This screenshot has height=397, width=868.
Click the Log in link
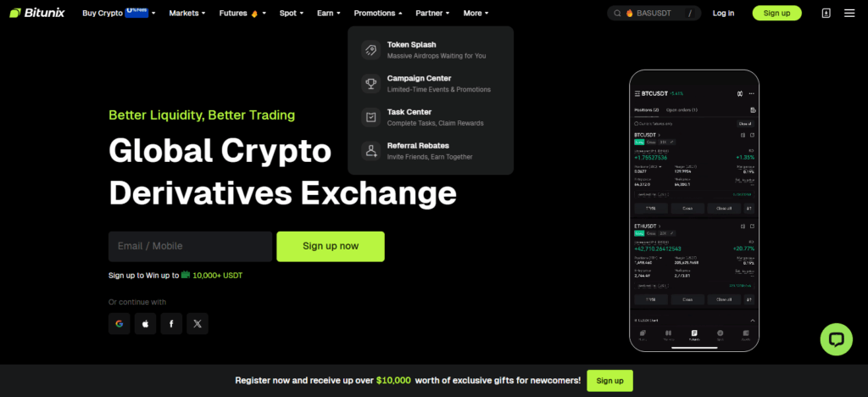[724, 14]
